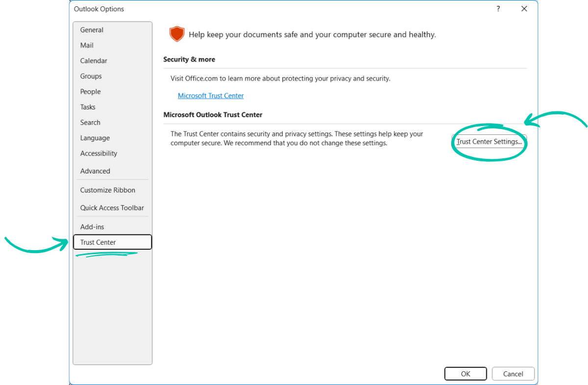The width and height of the screenshot is (588, 385).
Task: Select Tasks in the options sidebar
Action: [x=88, y=107]
